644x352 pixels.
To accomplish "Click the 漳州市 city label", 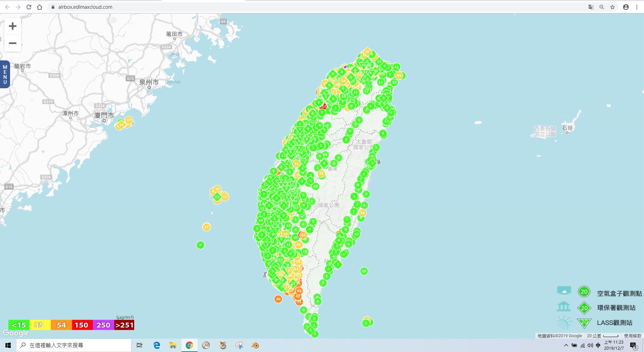I will [x=70, y=113].
